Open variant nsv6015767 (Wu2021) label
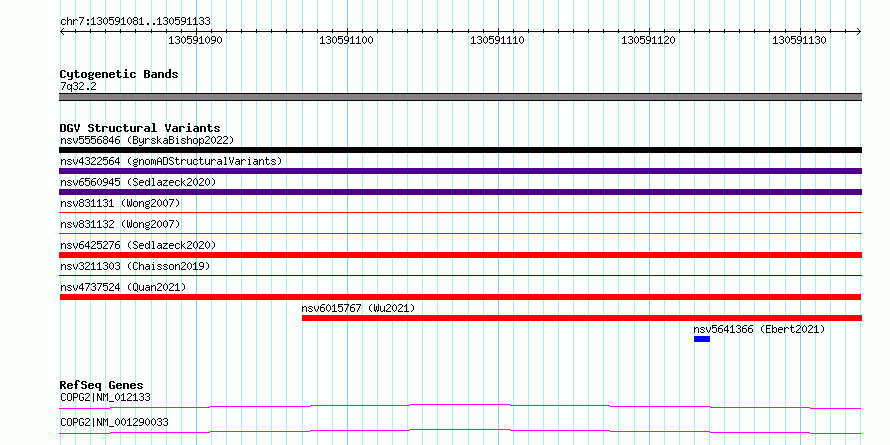This screenshot has width=890, height=445. 358,308
